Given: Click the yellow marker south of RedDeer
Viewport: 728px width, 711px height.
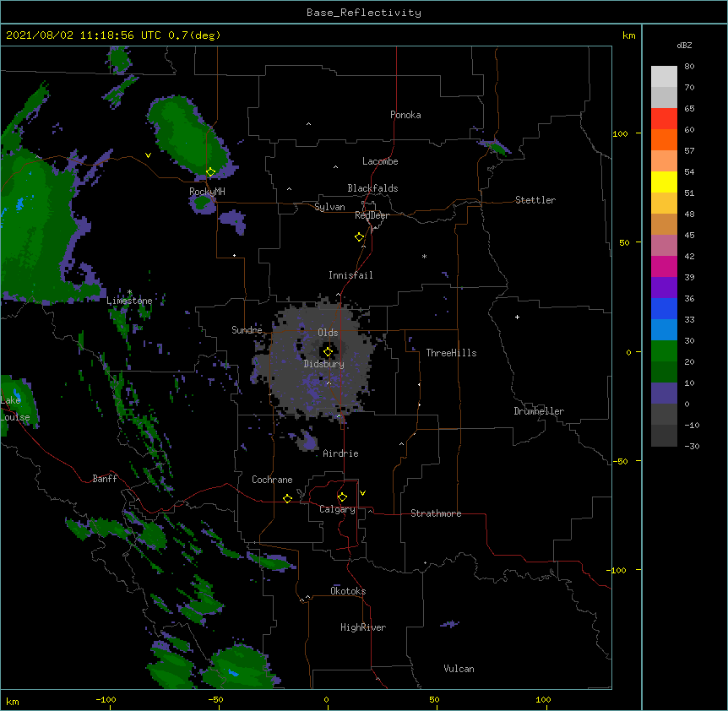Looking at the screenshot, I should (x=360, y=237).
